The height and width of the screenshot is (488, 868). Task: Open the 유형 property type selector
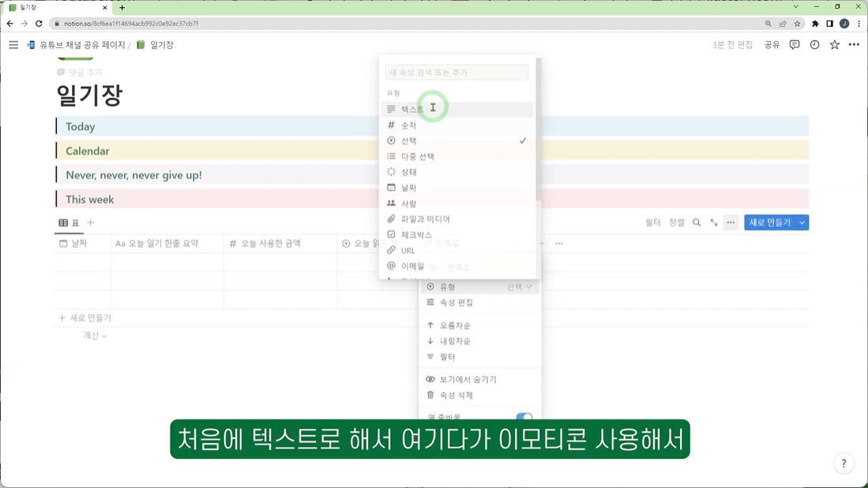tap(480, 287)
